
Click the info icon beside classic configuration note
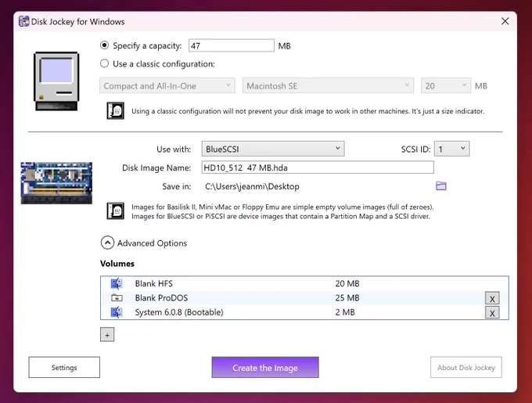(x=115, y=110)
